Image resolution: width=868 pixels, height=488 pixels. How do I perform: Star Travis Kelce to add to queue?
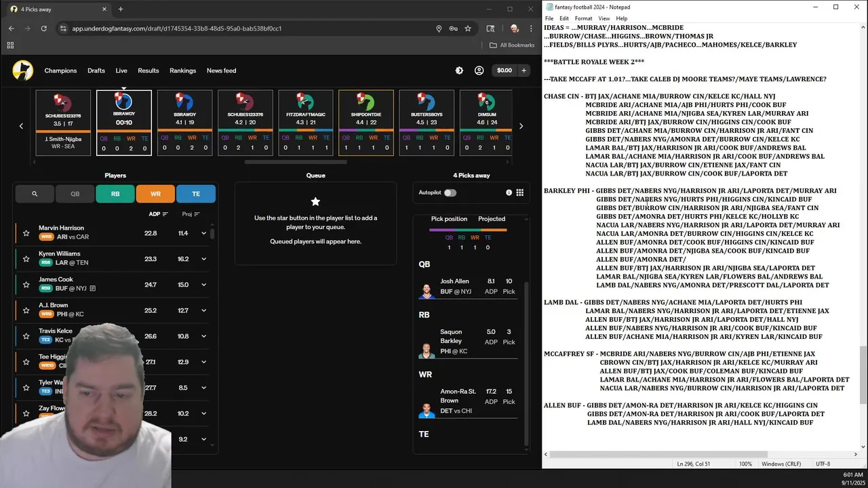pyautogui.click(x=26, y=336)
